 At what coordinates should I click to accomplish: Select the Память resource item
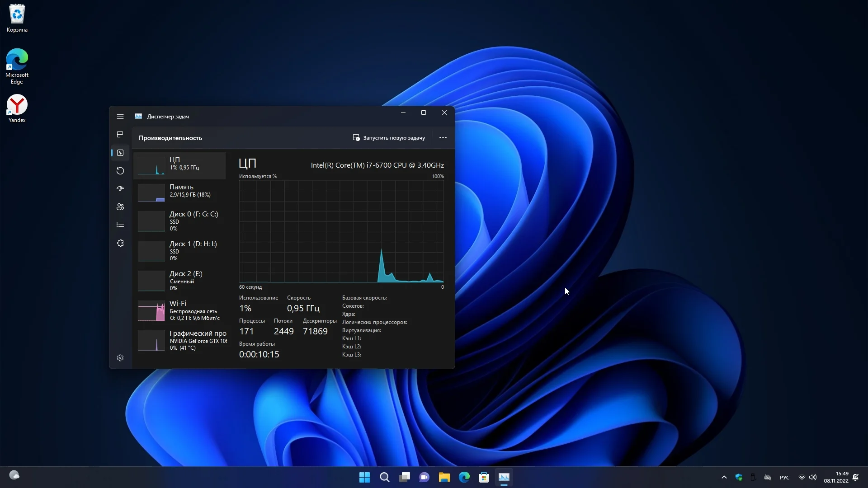(x=180, y=192)
